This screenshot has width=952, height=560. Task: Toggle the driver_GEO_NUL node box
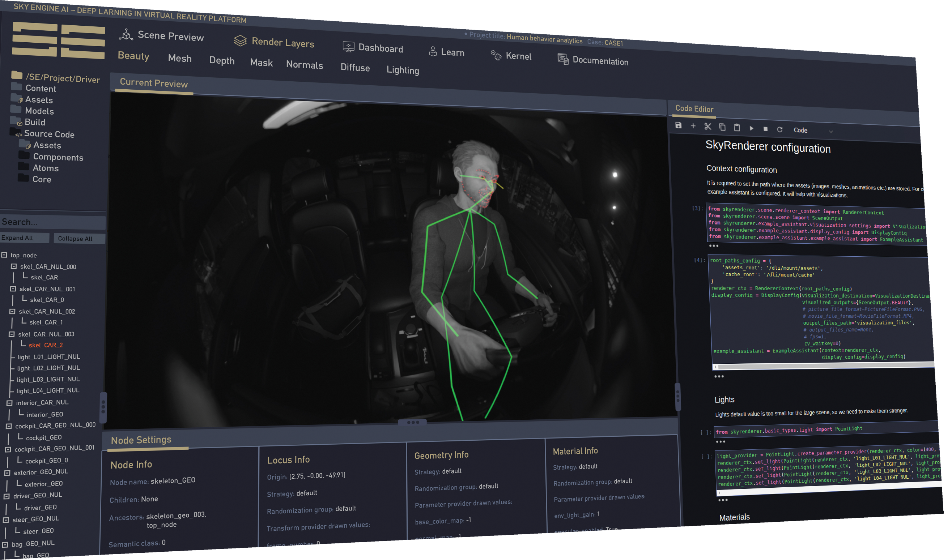[x=7, y=496]
